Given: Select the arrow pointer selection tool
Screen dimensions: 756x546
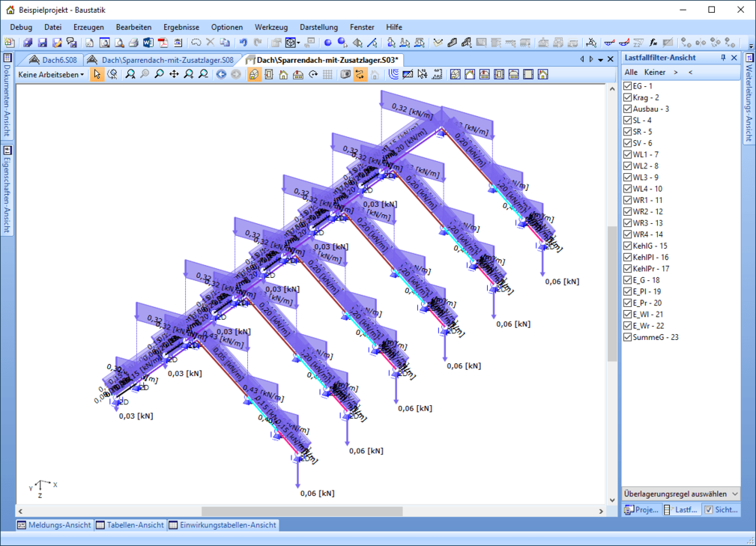Looking at the screenshot, I should click(97, 74).
